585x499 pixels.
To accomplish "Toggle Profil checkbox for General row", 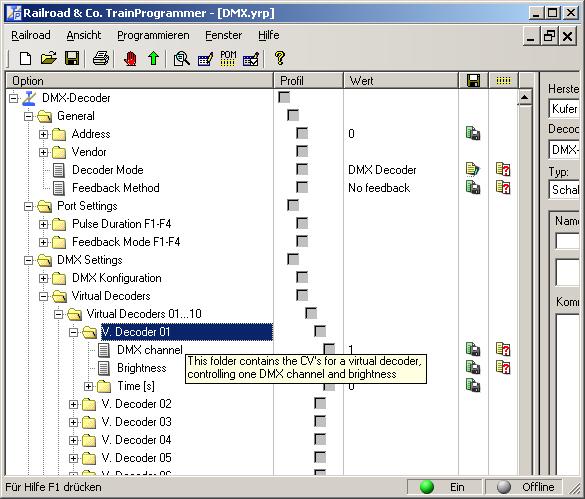I will tap(293, 115).
